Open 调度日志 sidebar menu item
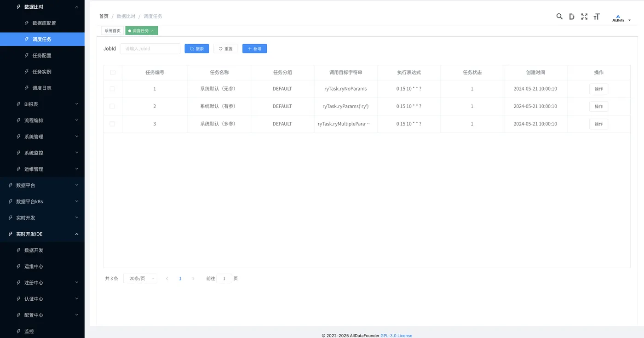 tap(42, 88)
